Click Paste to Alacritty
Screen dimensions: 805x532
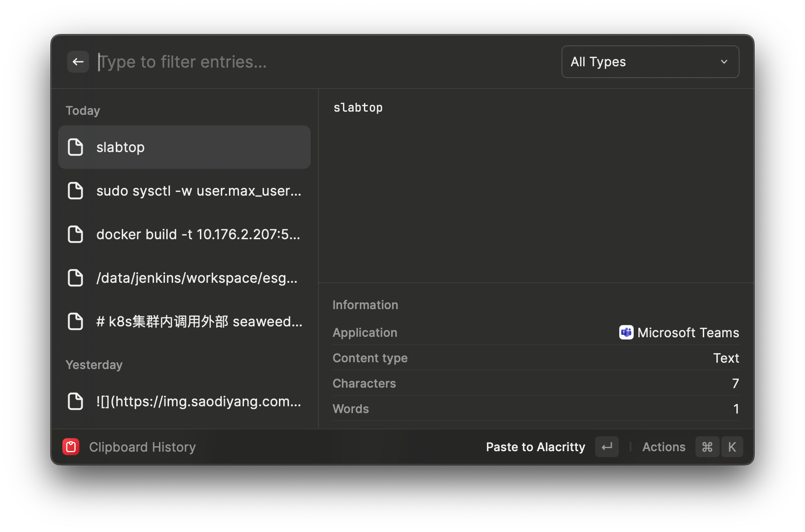pos(535,447)
